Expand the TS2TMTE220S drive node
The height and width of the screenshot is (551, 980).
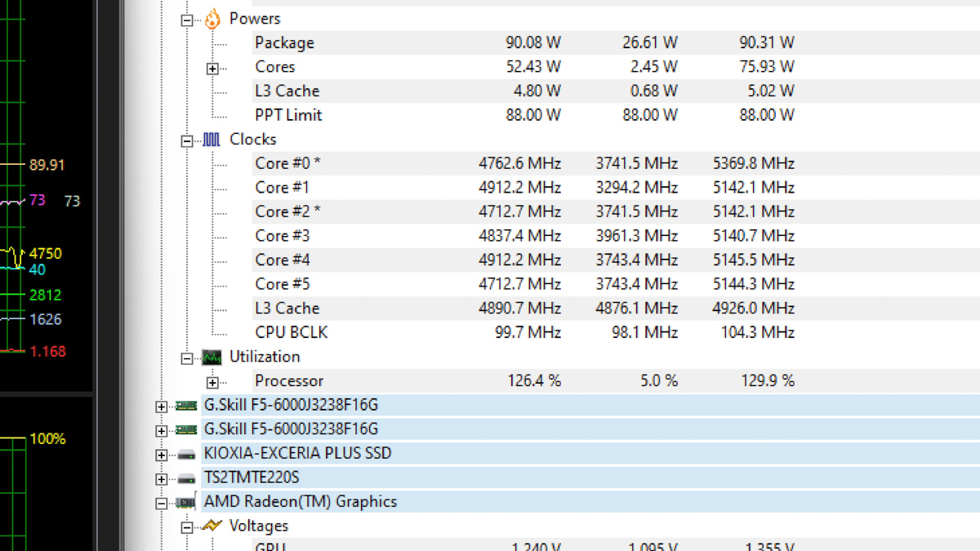click(161, 479)
